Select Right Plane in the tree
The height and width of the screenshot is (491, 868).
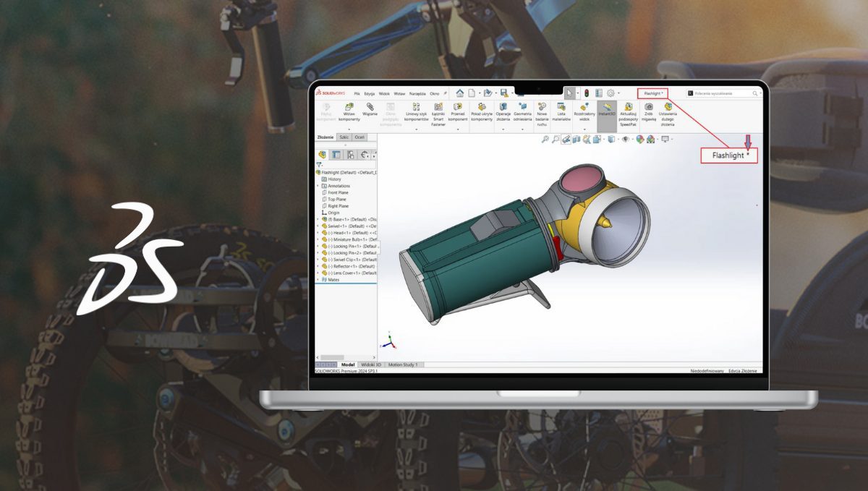(338, 206)
